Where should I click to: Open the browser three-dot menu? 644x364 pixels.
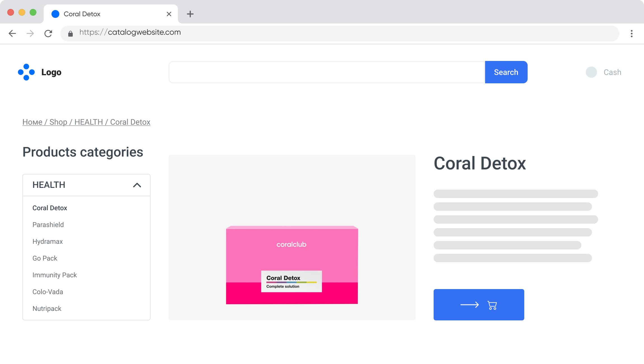(x=631, y=34)
